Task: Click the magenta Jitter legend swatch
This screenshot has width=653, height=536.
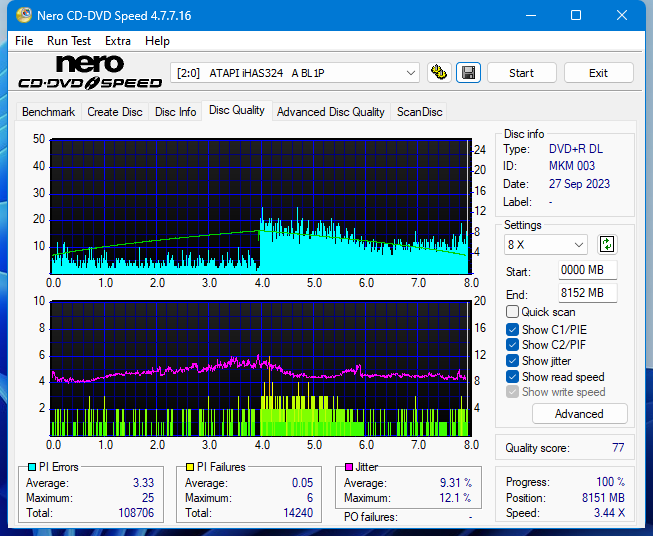Action: 349,467
